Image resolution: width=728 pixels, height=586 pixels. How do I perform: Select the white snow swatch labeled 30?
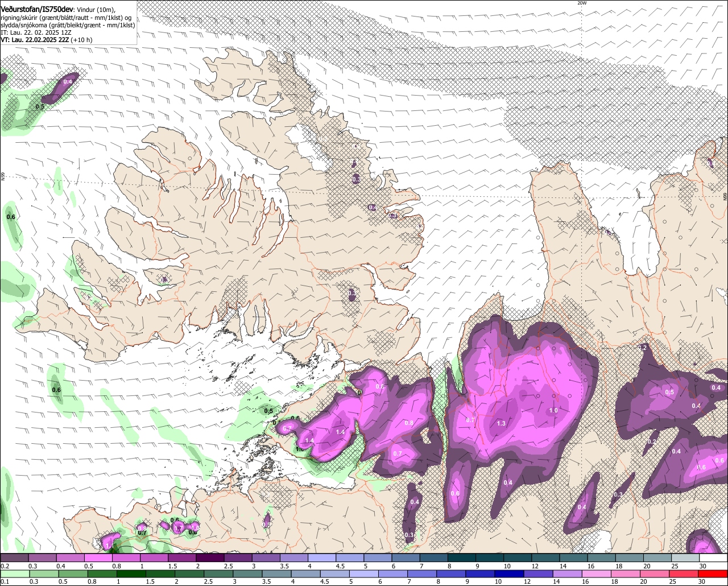713,558
